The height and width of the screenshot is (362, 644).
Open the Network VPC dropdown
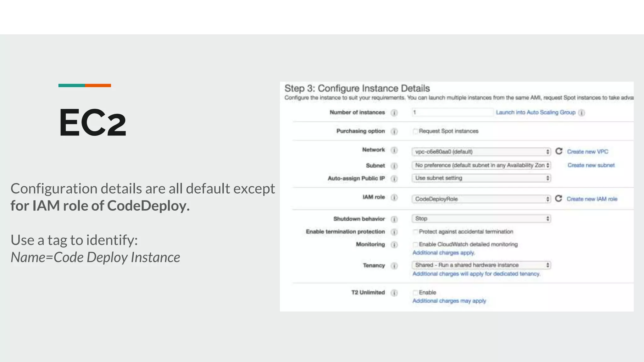click(481, 152)
